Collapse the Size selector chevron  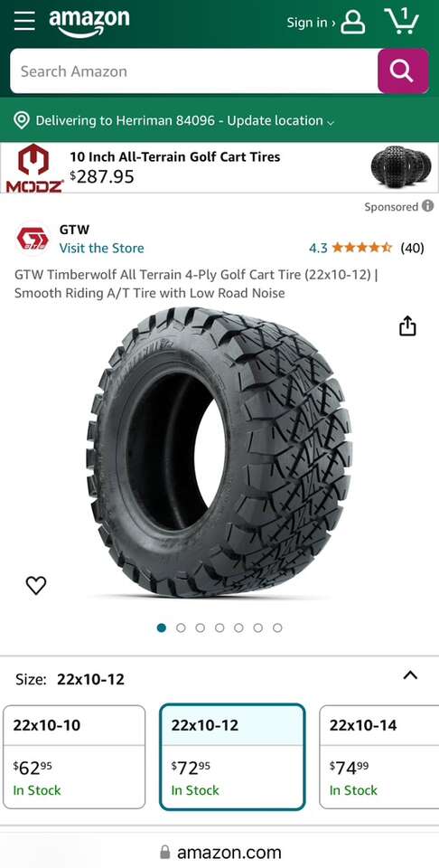point(410,675)
